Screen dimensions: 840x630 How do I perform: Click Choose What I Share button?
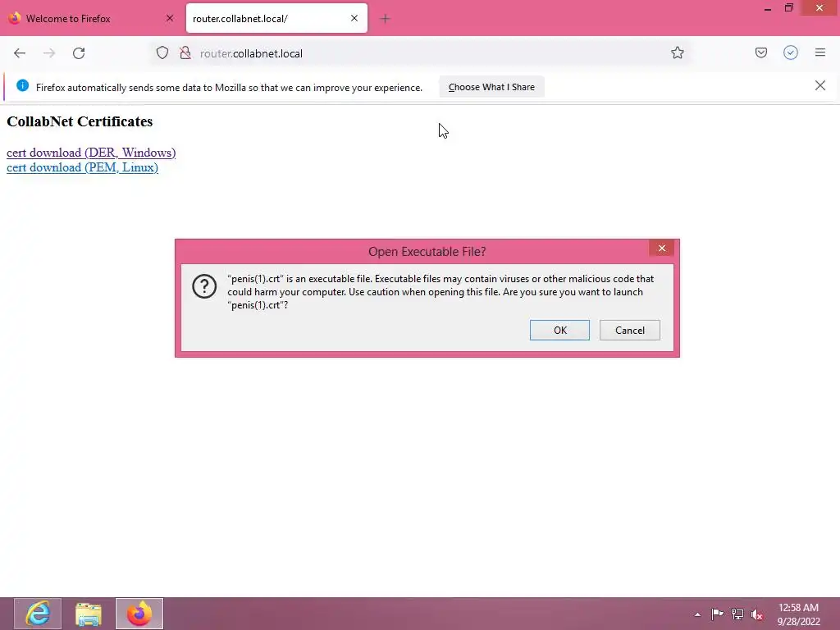[491, 87]
